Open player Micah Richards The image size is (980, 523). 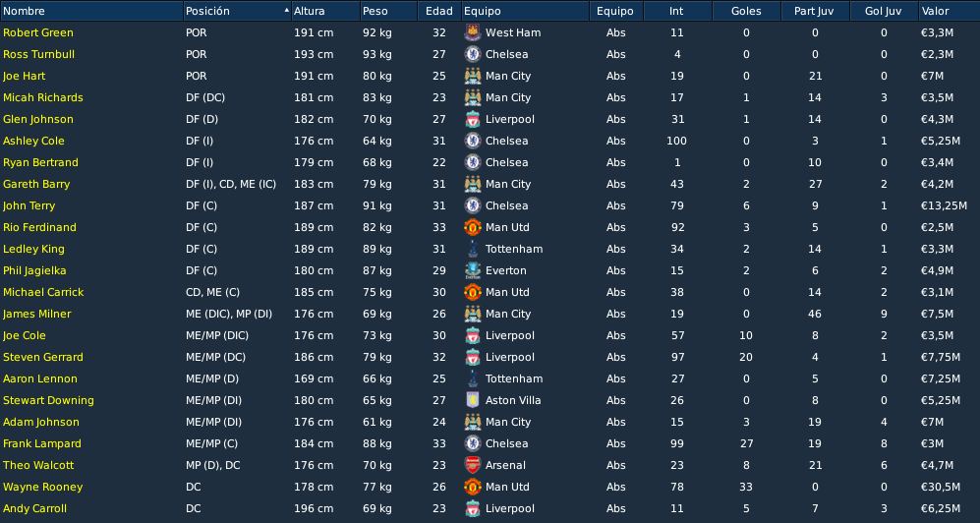click(43, 97)
